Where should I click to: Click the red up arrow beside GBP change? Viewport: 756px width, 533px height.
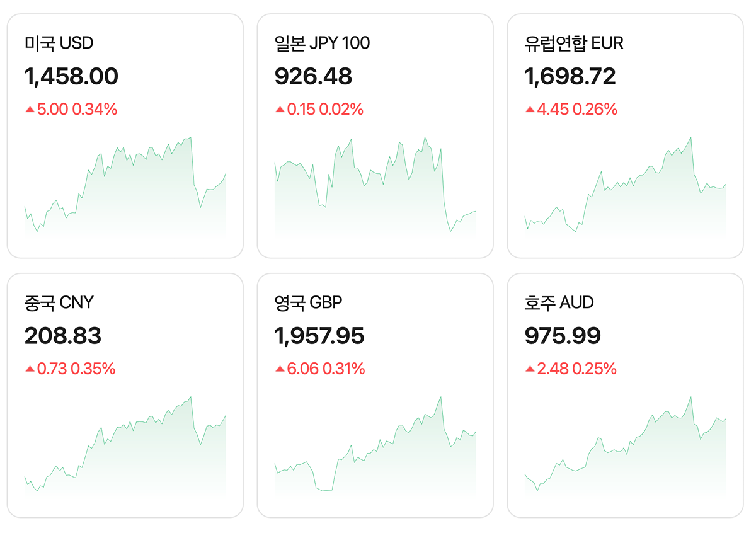(280, 369)
